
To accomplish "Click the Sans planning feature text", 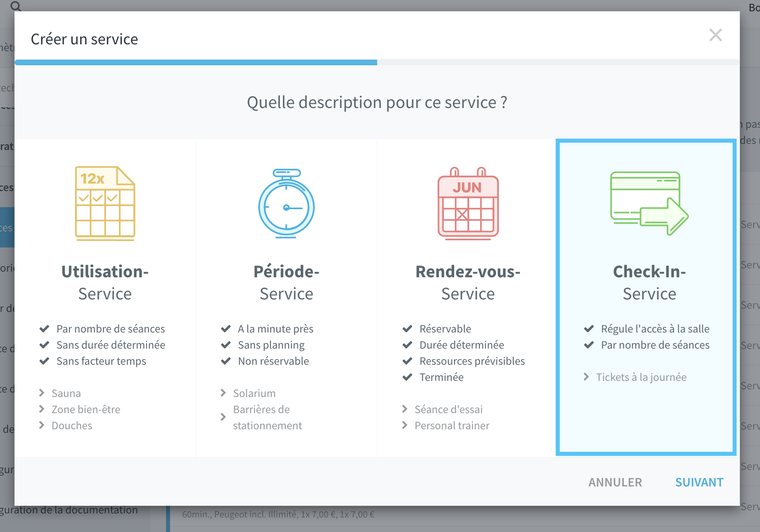I will (271, 345).
